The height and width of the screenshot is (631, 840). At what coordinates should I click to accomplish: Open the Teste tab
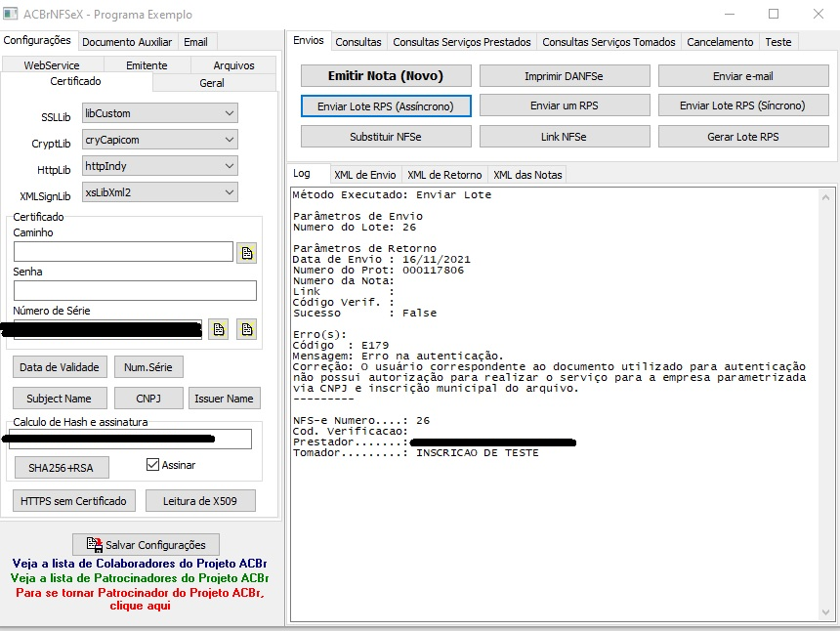(x=777, y=42)
